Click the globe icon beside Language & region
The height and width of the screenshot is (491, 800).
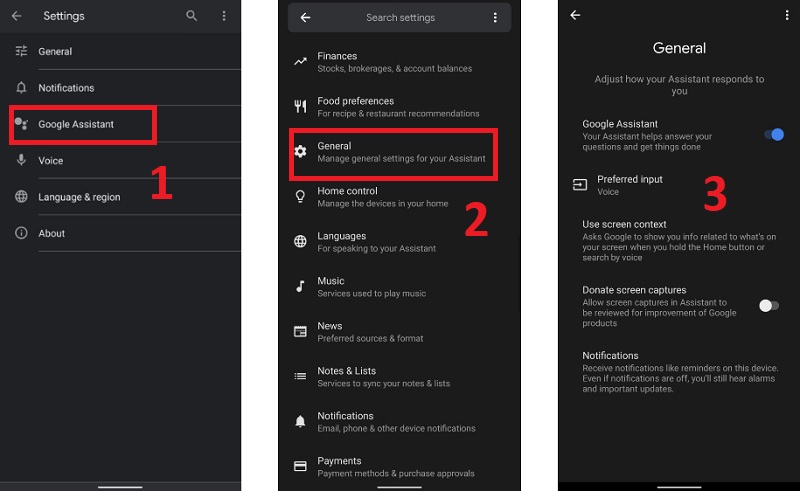[21, 197]
